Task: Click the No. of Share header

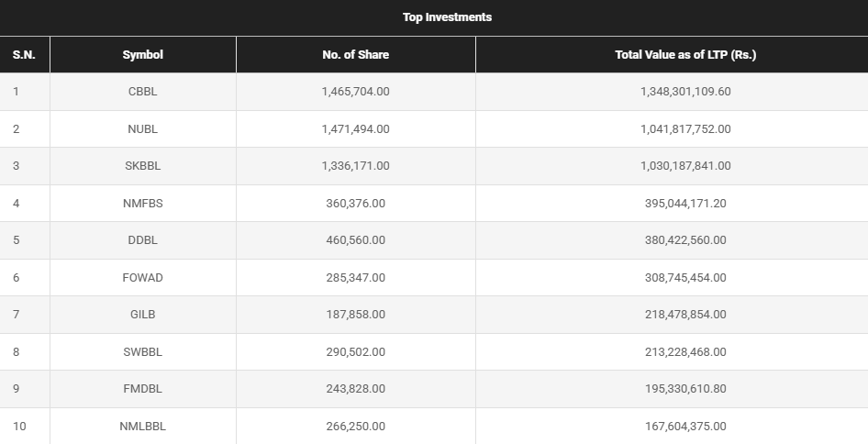Action: click(355, 55)
